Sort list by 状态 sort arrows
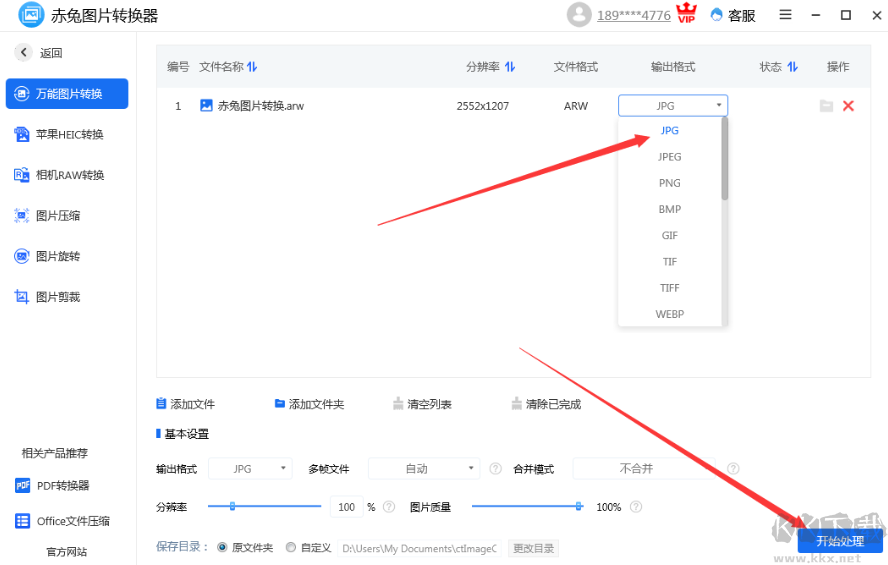 pos(793,67)
